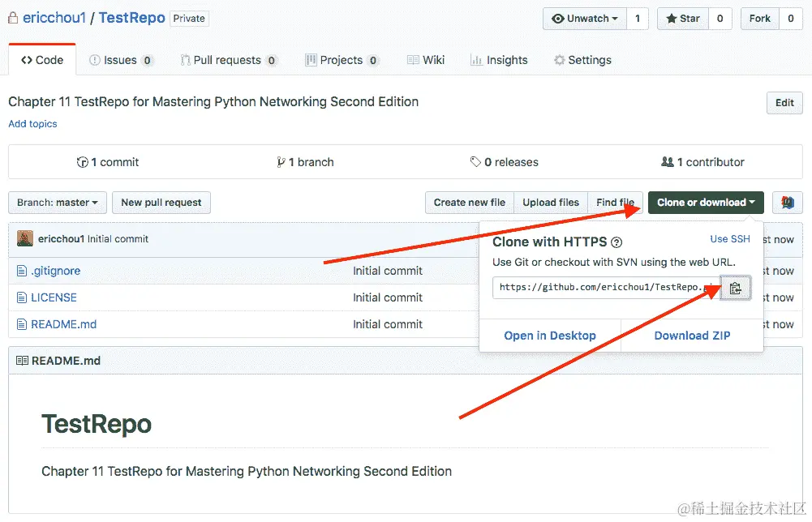812x522 pixels.
Task: View the 1 commit history
Action: pyautogui.click(x=108, y=162)
